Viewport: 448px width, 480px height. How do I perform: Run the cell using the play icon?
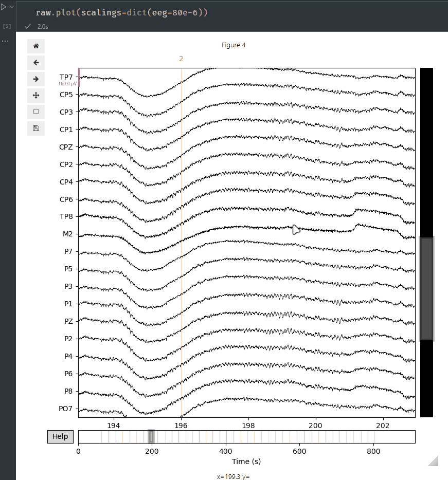click(x=5, y=6)
